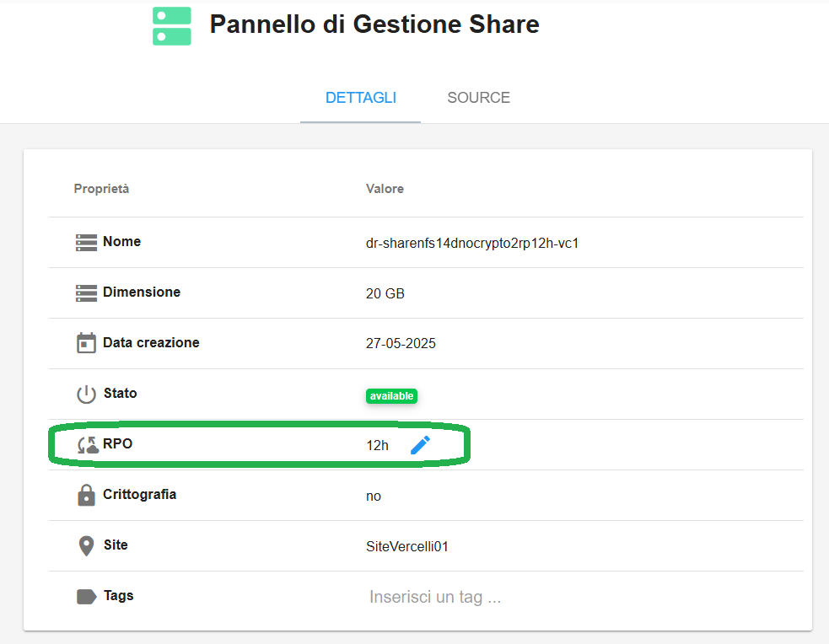Click the green available status badge
Image resolution: width=829 pixels, height=644 pixels.
(391, 395)
